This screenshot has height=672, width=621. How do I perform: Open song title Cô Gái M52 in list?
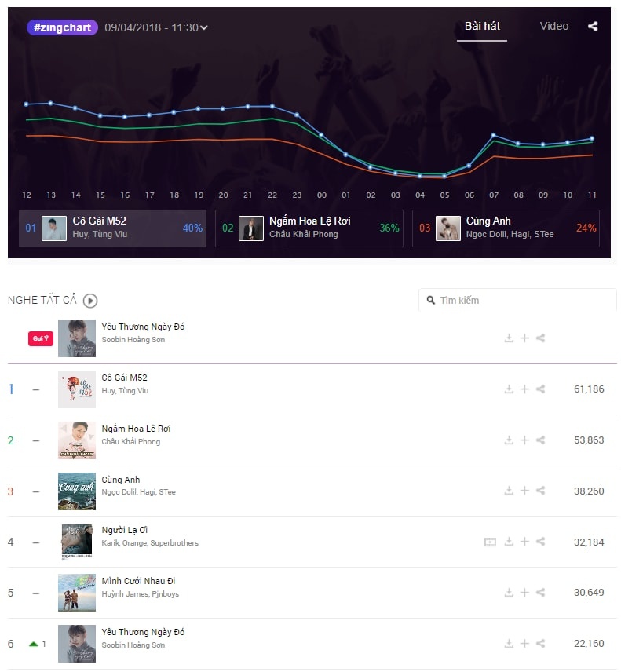tap(124, 378)
